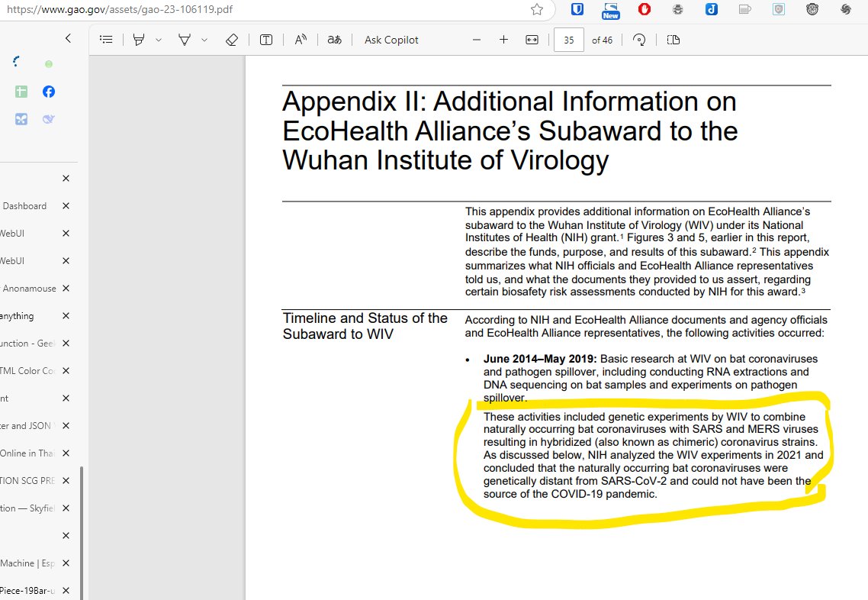Viewport: 868px width, 600px height.
Task: Switch to the 'Piece-19Bar-u' tab
Action: click(27, 591)
